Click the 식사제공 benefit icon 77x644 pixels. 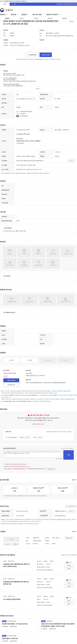pyautogui.click(x=53, y=263)
